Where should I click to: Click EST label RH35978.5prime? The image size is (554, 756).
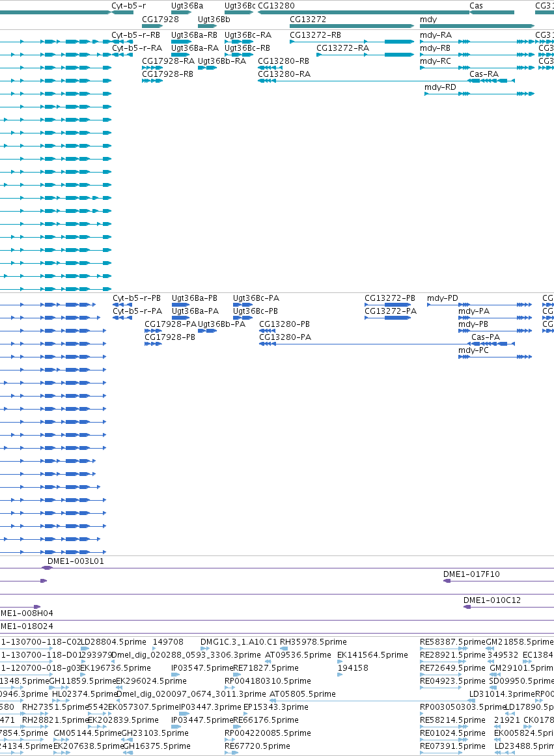pos(313,642)
